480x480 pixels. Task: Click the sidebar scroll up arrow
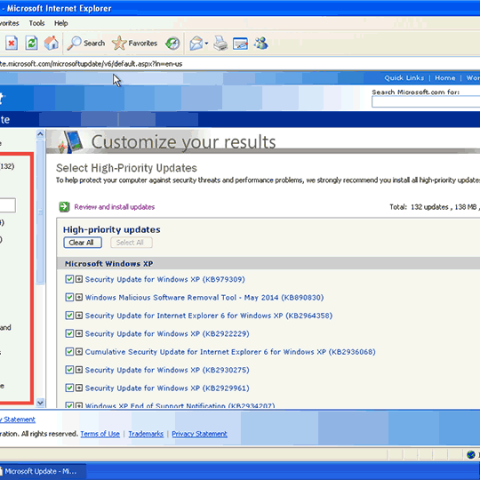click(x=40, y=134)
